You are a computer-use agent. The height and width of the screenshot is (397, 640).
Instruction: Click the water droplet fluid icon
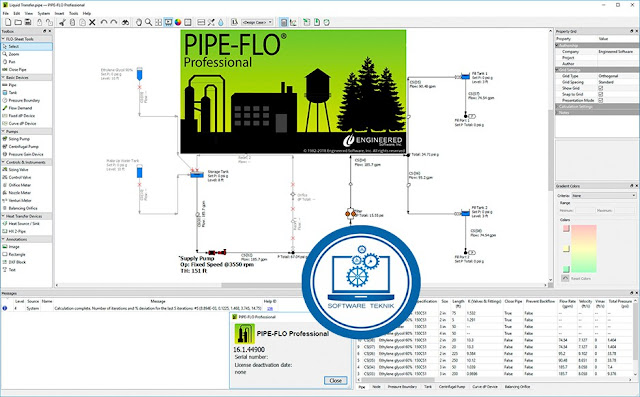point(221,22)
